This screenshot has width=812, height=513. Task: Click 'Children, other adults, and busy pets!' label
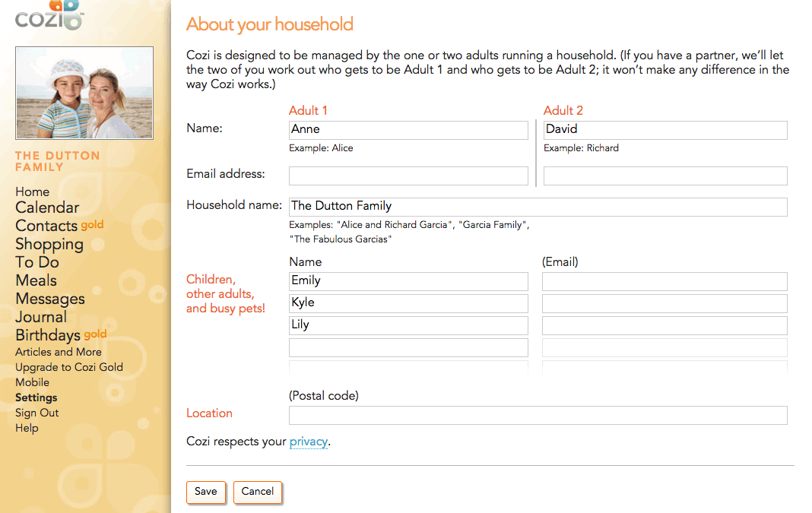point(226,294)
